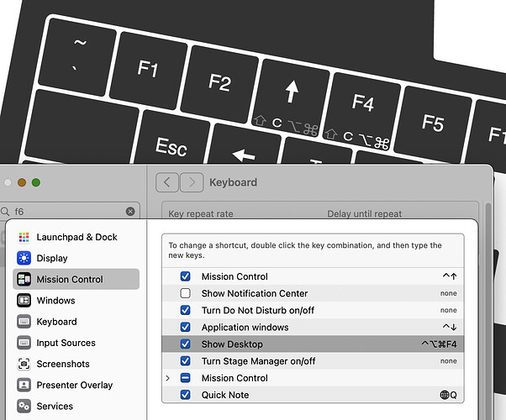This screenshot has width=506, height=420.
Task: Click the F4 key on keyboard viewer
Action: click(362, 111)
